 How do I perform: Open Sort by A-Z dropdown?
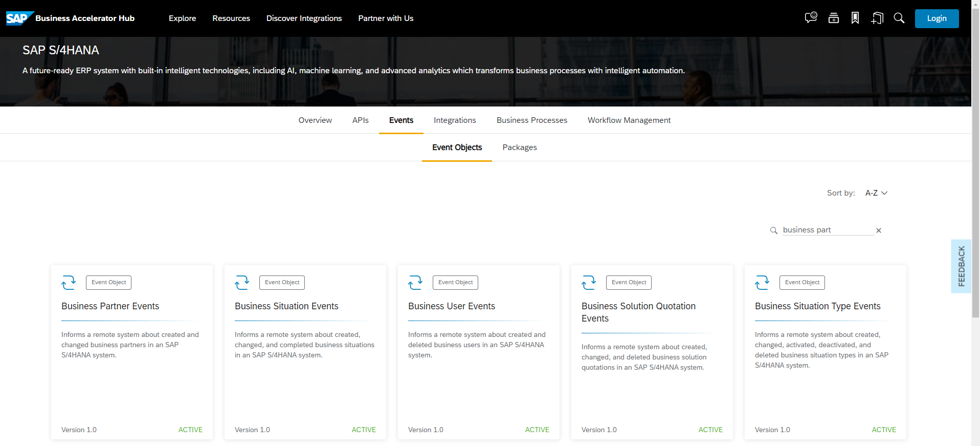pos(876,193)
